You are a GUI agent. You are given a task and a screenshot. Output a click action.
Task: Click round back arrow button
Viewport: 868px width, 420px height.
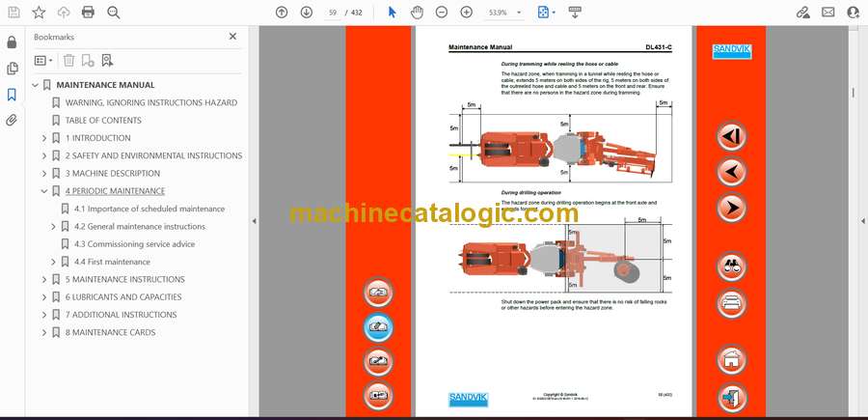tap(731, 171)
